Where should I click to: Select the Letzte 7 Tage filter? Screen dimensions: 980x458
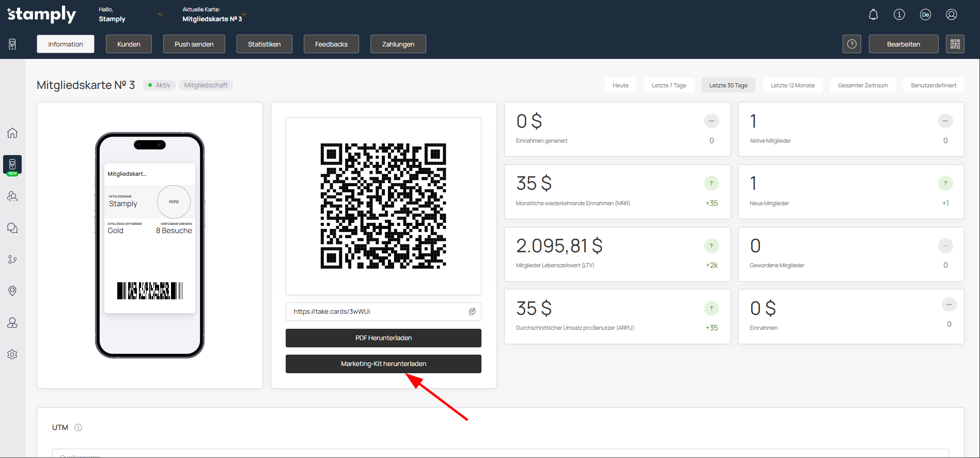pos(668,85)
